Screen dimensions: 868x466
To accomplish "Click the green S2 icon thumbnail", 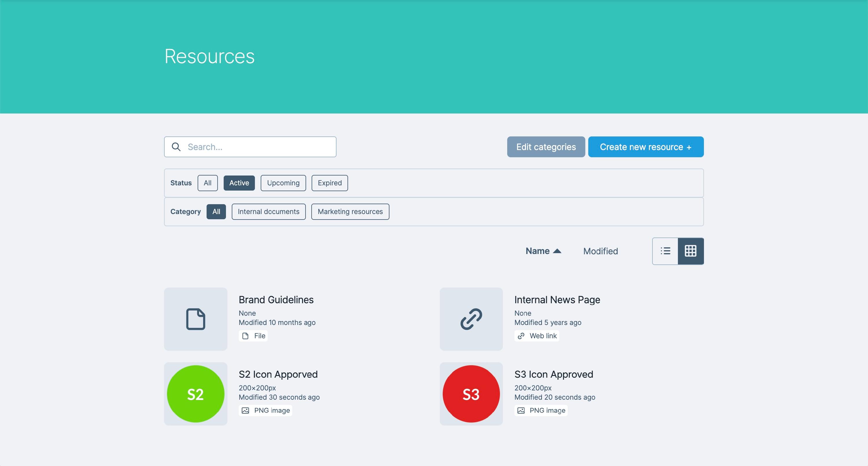I will point(195,394).
